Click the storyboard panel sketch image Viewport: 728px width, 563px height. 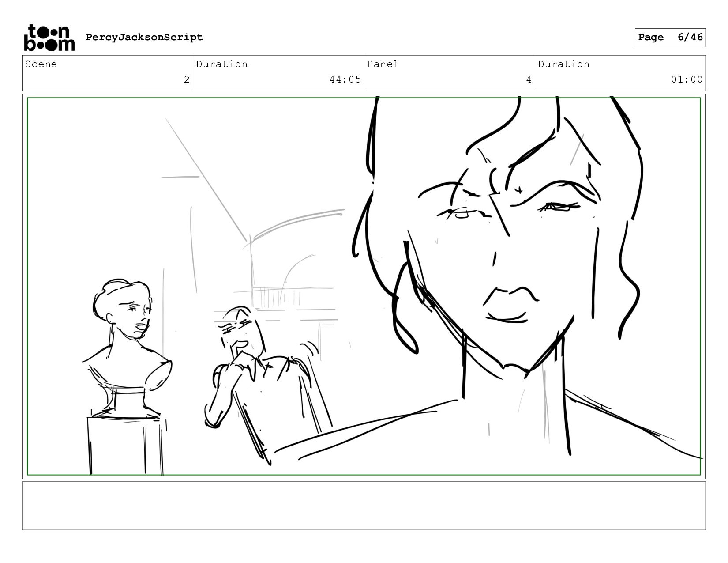click(364, 286)
